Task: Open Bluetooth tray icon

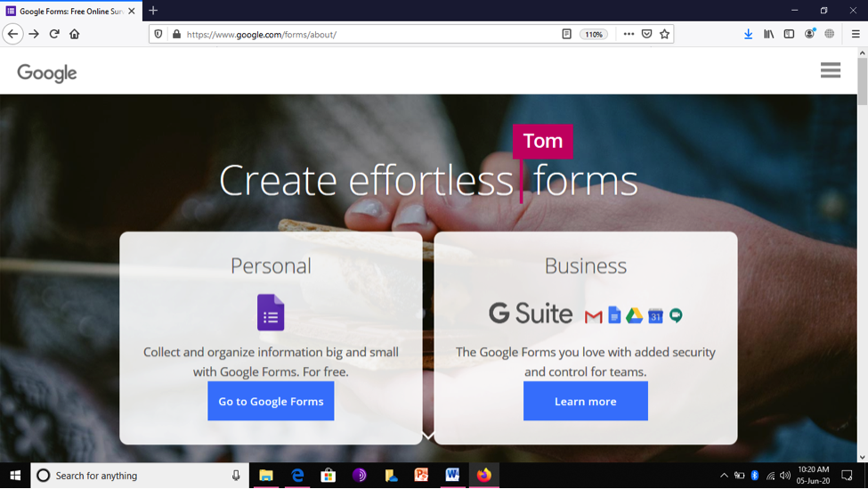Action: click(755, 475)
